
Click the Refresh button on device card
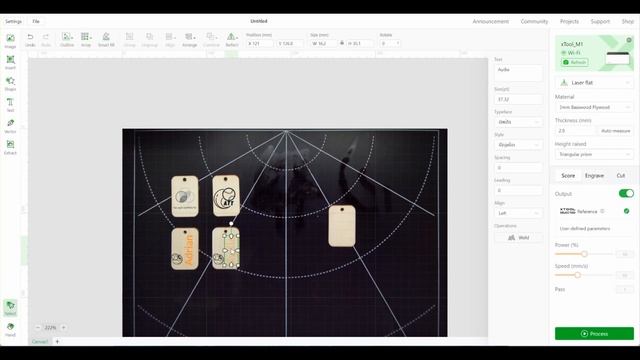pyautogui.click(x=575, y=62)
